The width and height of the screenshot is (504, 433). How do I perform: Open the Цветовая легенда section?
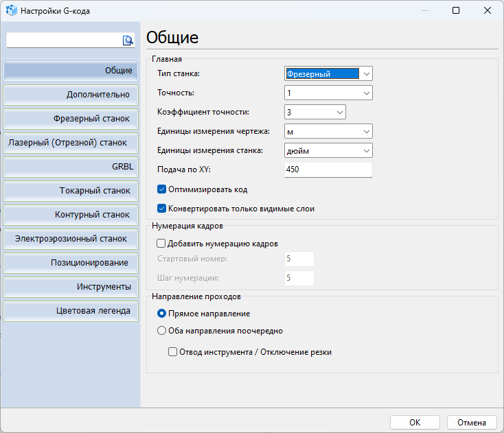(x=71, y=311)
